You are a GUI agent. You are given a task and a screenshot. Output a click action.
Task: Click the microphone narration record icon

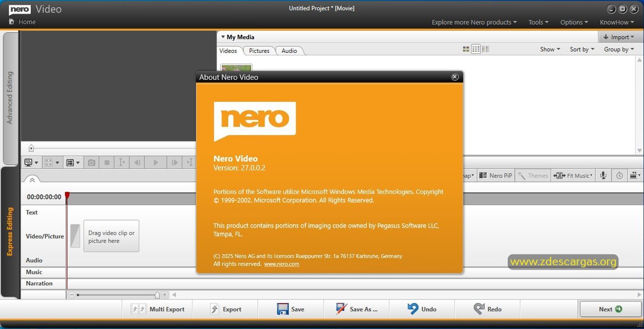point(603,175)
